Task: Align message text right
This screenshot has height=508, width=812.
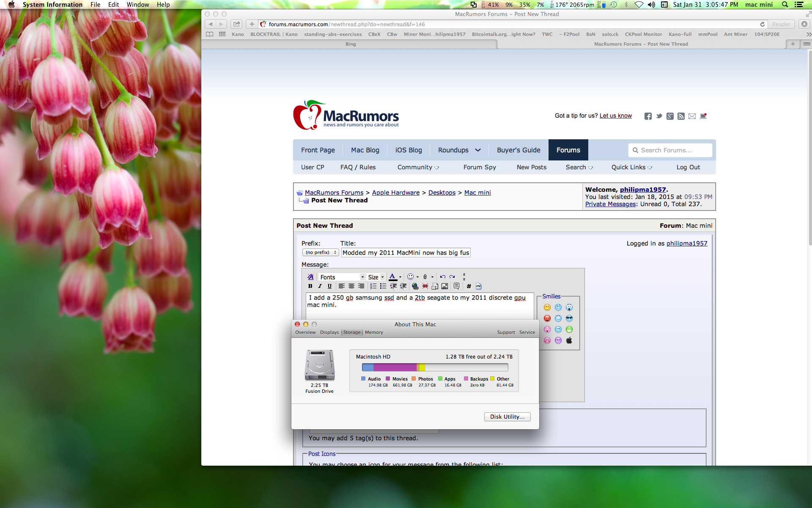Action: tap(361, 286)
